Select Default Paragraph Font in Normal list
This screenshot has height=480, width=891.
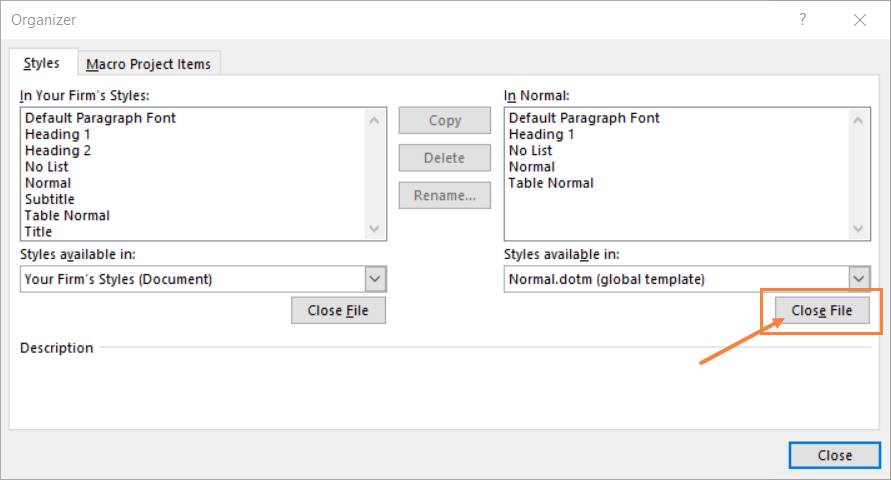coord(584,118)
